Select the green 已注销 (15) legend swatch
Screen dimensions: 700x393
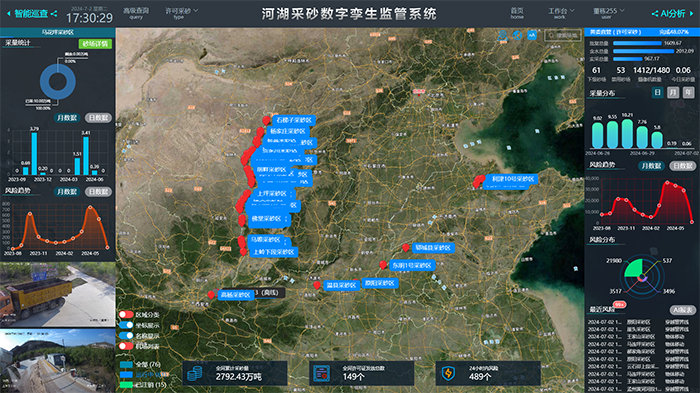[126, 385]
